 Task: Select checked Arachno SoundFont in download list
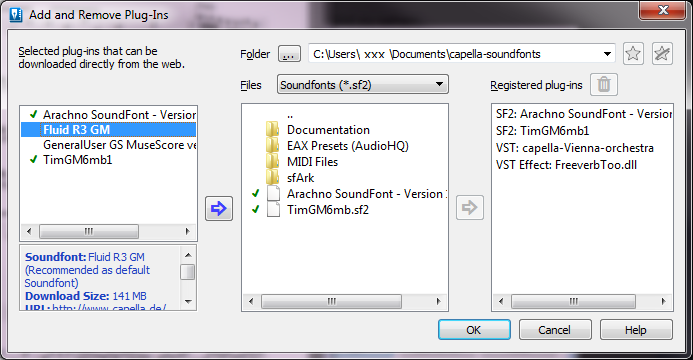119,115
